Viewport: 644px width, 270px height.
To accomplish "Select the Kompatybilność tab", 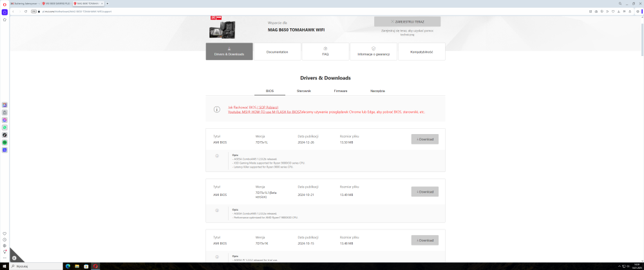I will tap(421, 52).
